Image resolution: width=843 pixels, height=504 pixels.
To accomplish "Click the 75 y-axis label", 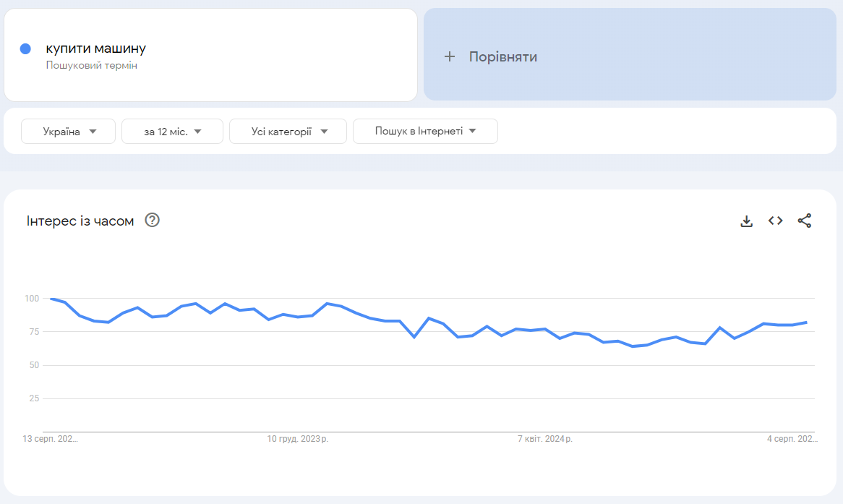I will click(34, 331).
